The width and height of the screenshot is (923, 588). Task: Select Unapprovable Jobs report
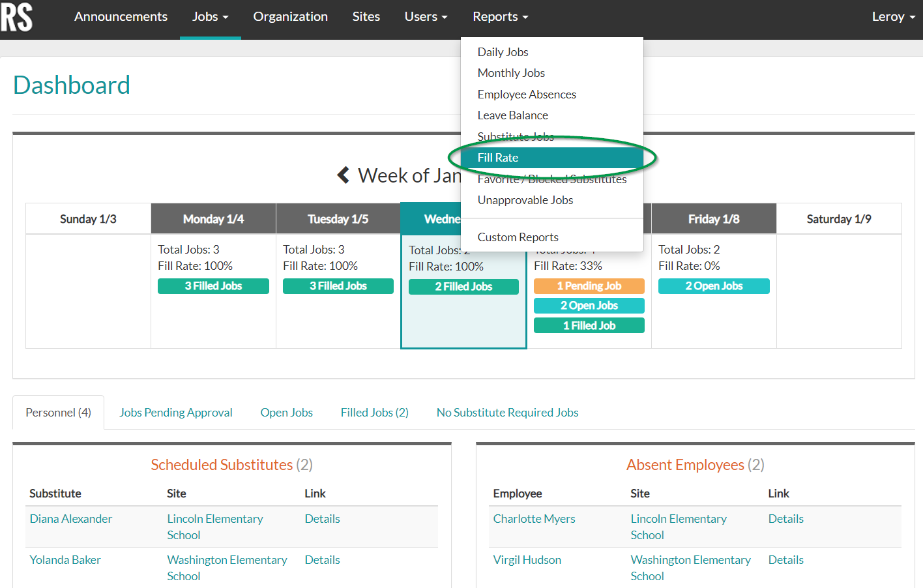[551, 200]
